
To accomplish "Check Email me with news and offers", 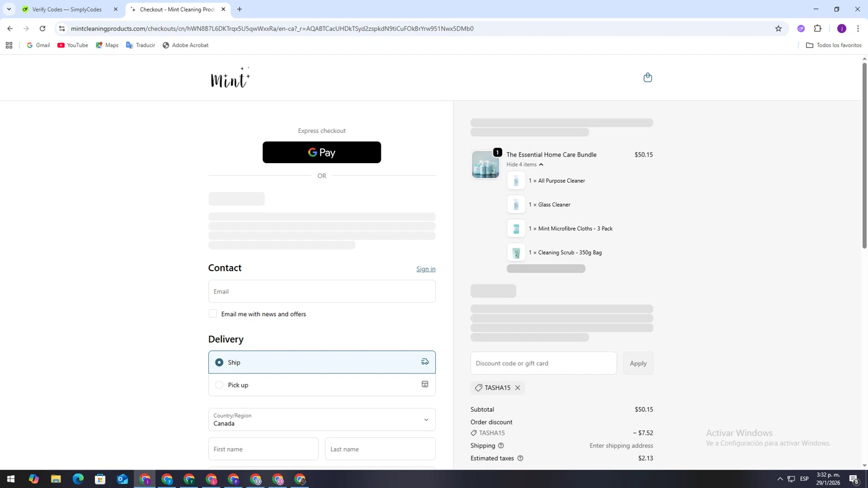I will (x=213, y=314).
